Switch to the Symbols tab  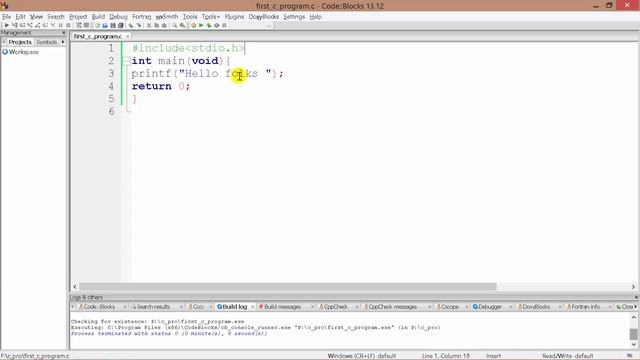46,42
